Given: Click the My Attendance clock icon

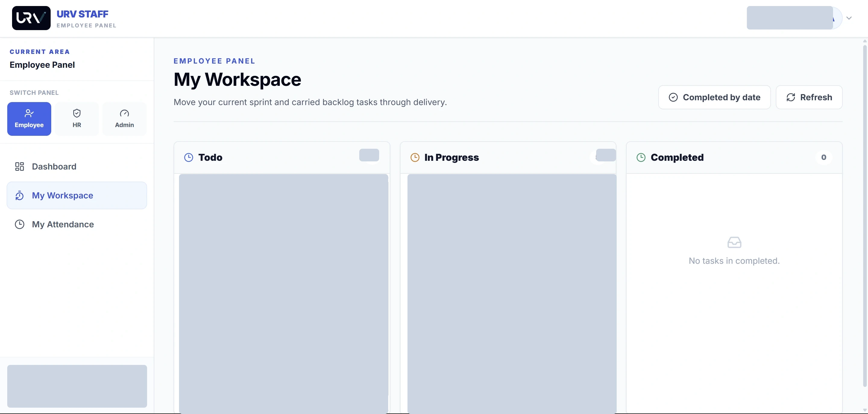Looking at the screenshot, I should (x=20, y=225).
